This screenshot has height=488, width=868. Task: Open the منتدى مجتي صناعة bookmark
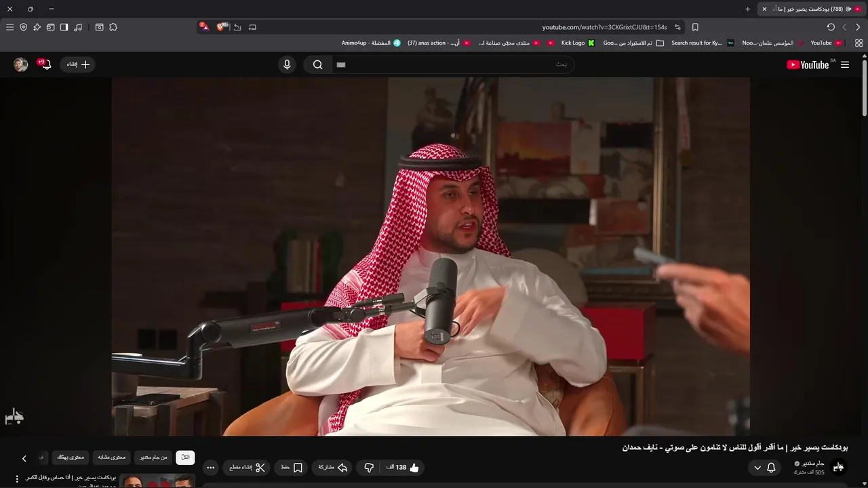pyautogui.click(x=509, y=43)
